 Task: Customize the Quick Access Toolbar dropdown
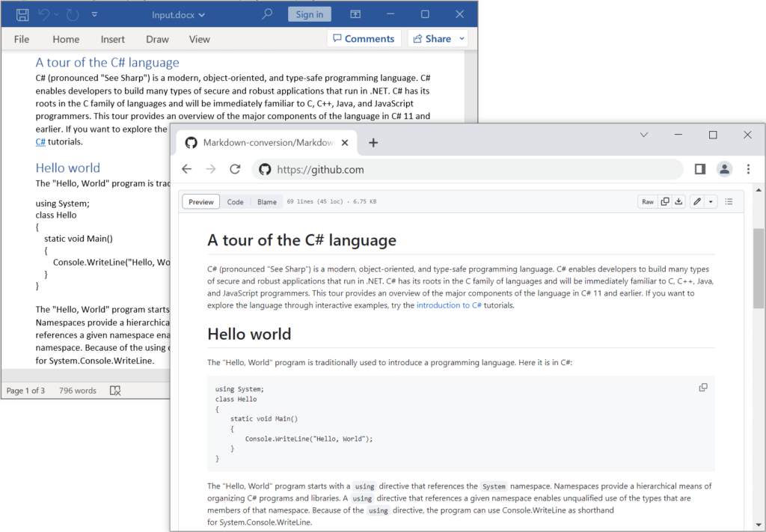[94, 13]
